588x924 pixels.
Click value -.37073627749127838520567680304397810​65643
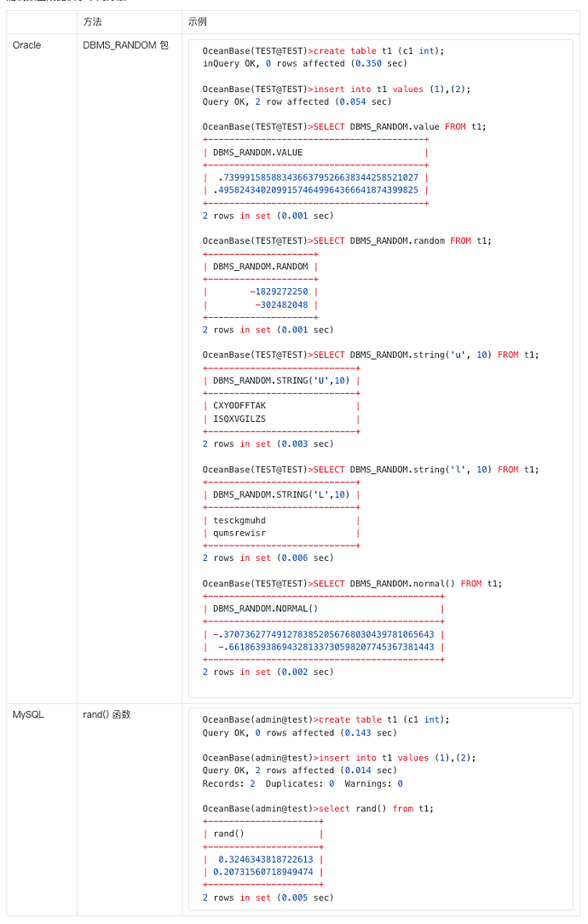(324, 635)
